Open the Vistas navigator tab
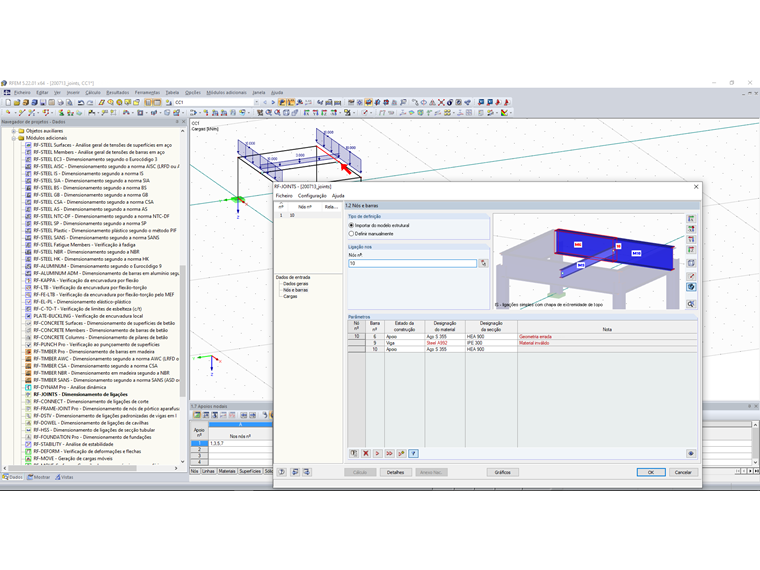 (x=64, y=477)
